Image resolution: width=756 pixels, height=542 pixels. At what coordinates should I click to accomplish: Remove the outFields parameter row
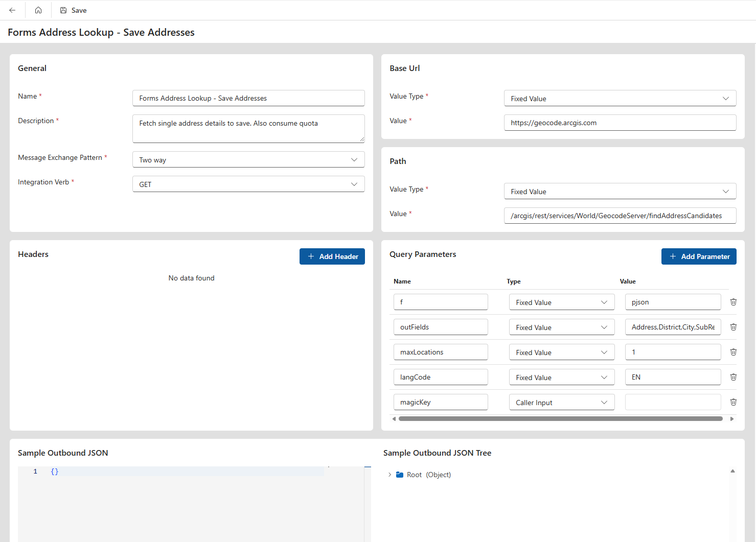tap(733, 327)
